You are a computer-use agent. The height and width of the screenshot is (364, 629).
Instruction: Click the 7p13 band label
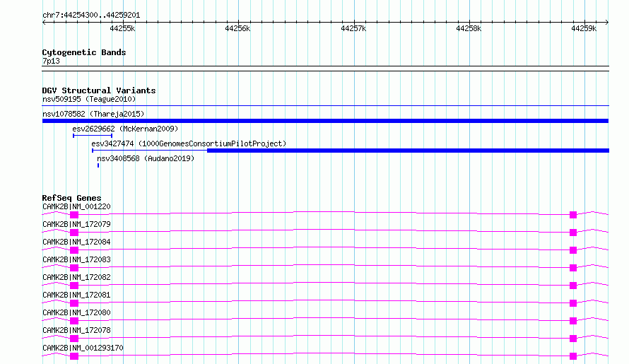pos(51,61)
